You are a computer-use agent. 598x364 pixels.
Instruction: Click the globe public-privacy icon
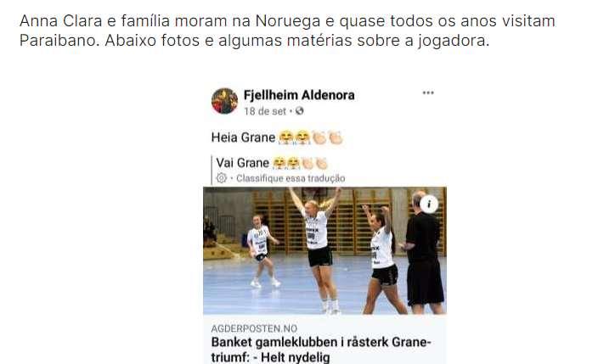(299, 111)
